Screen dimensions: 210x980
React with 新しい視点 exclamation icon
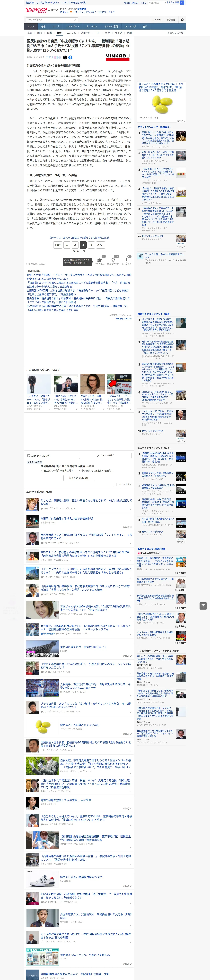[127, 261]
